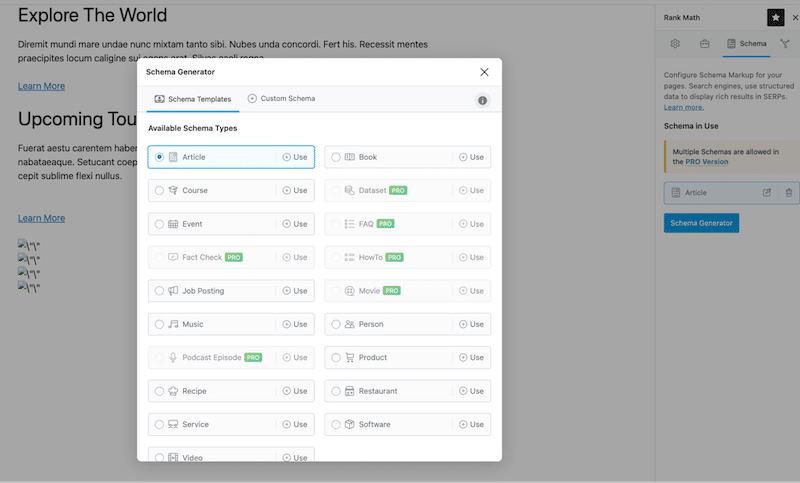Select the Restaurant radio button

click(x=336, y=391)
